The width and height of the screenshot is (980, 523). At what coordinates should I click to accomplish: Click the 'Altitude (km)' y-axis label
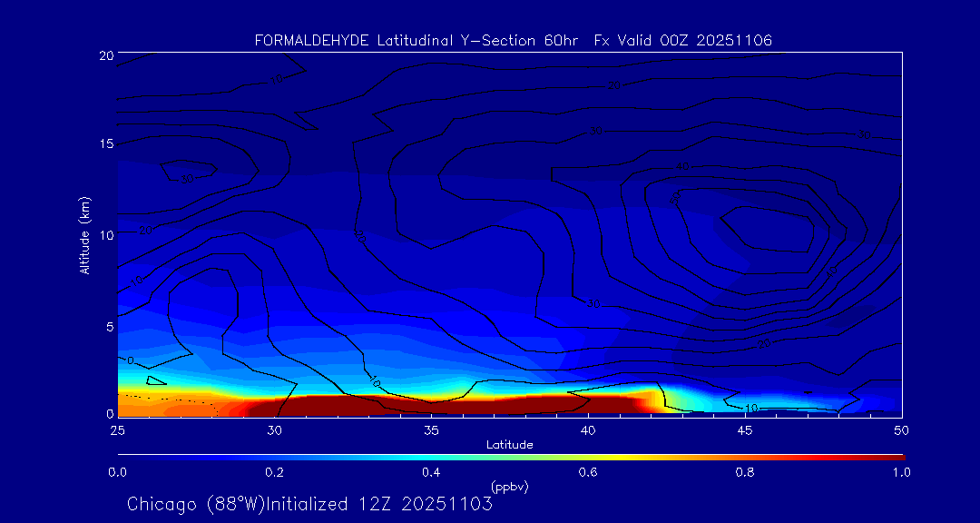pyautogui.click(x=84, y=234)
